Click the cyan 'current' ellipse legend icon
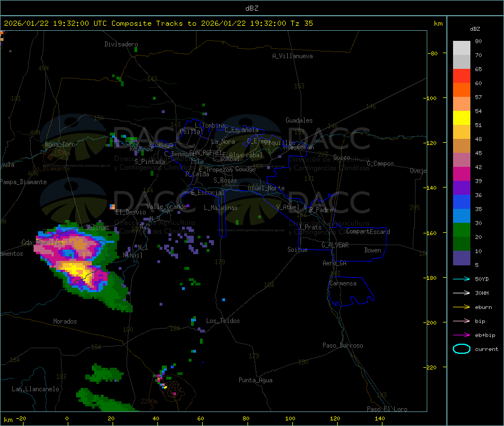Image resolution: width=504 pixels, height=426 pixels. (x=461, y=349)
